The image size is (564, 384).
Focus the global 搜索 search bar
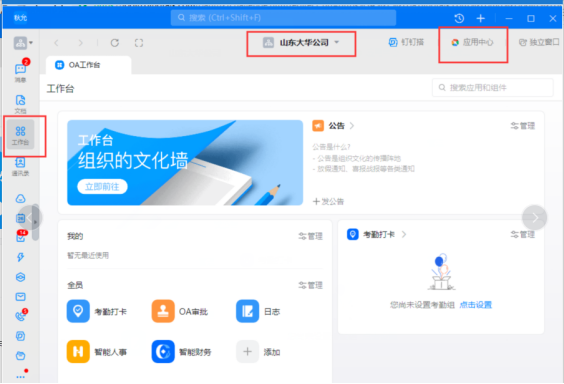(283, 18)
